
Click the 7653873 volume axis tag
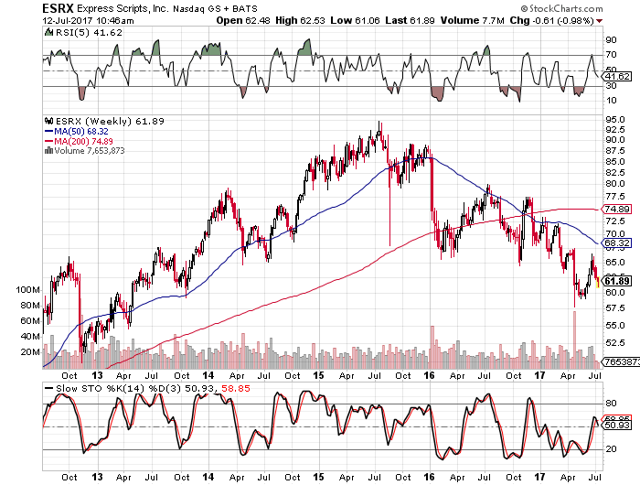click(622, 362)
